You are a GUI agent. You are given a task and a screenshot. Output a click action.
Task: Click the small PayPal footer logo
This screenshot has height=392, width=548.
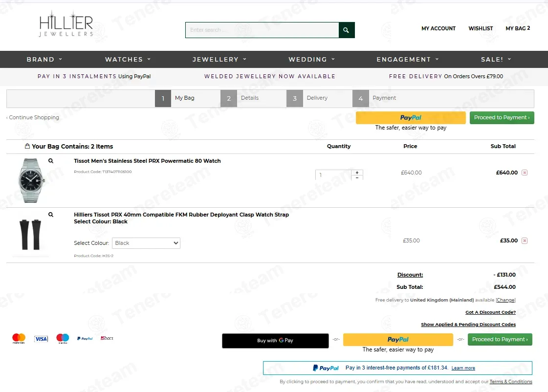coord(85,338)
